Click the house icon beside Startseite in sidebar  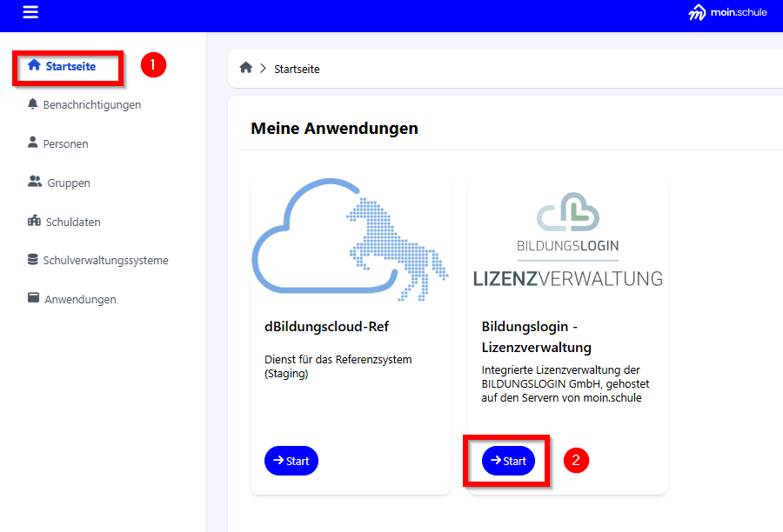[x=35, y=65]
